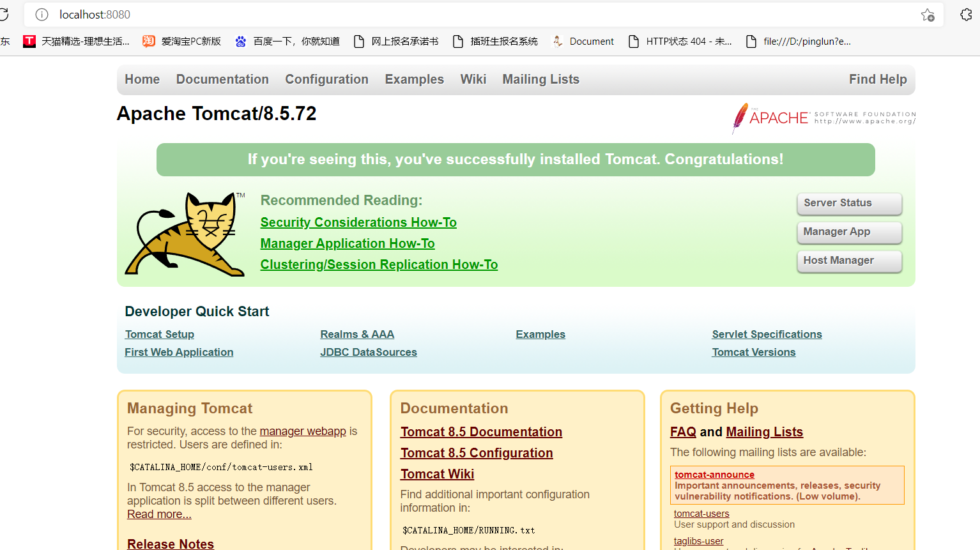Open Mailing Lists in navigation bar
980x550 pixels.
tap(540, 79)
